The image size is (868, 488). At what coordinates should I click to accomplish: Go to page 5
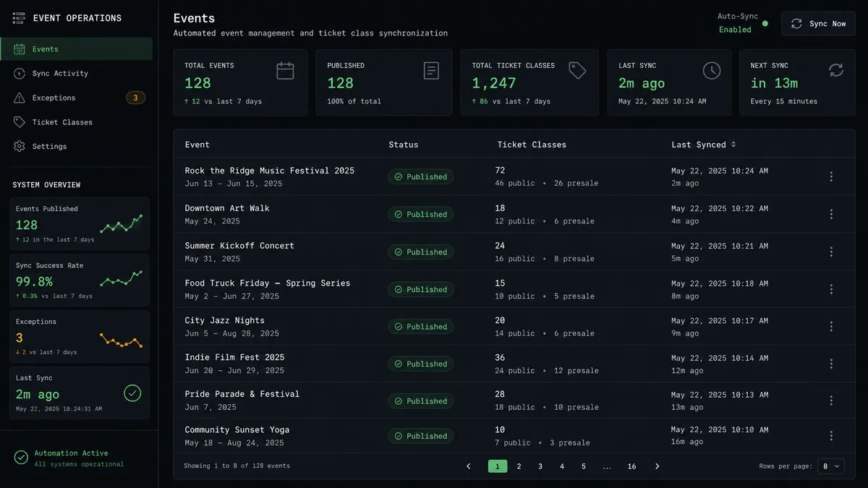pyautogui.click(x=584, y=466)
